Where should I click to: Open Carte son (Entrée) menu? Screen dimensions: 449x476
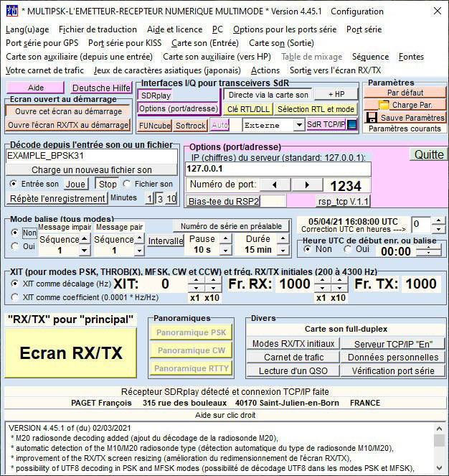pos(205,43)
